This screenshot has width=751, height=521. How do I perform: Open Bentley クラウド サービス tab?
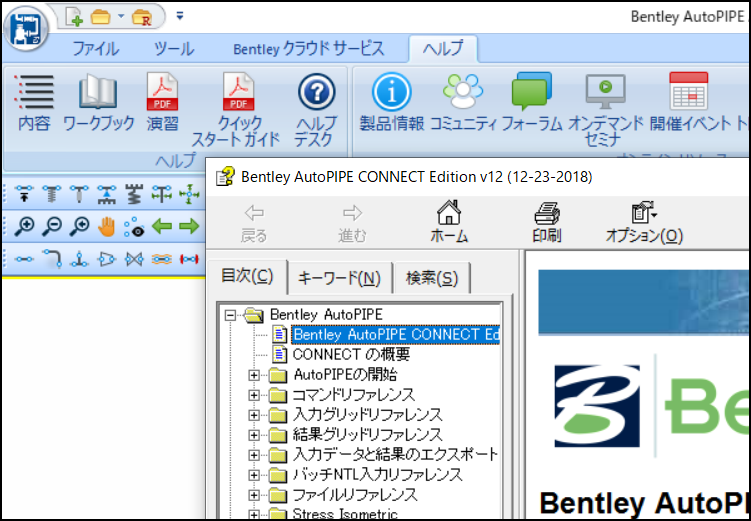click(x=308, y=49)
